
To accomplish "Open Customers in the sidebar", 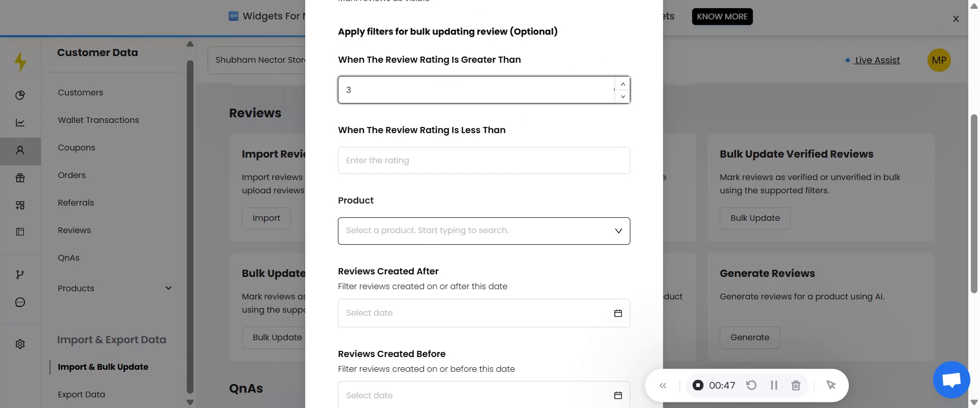I will coord(80,92).
